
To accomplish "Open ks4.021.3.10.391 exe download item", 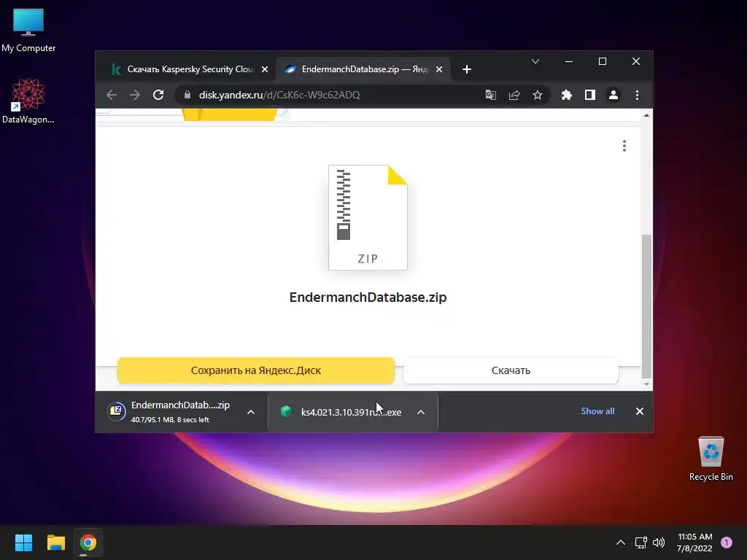I will point(341,412).
